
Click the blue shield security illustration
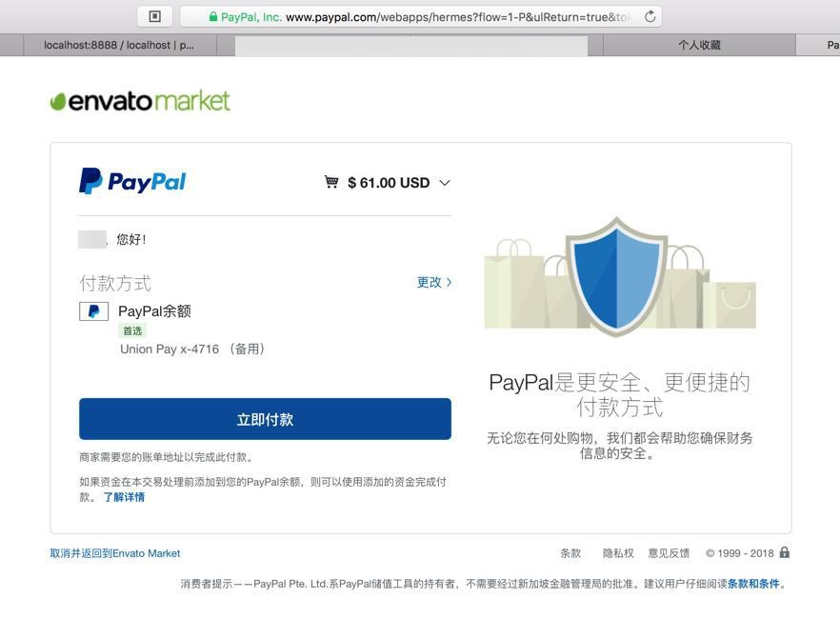616,276
